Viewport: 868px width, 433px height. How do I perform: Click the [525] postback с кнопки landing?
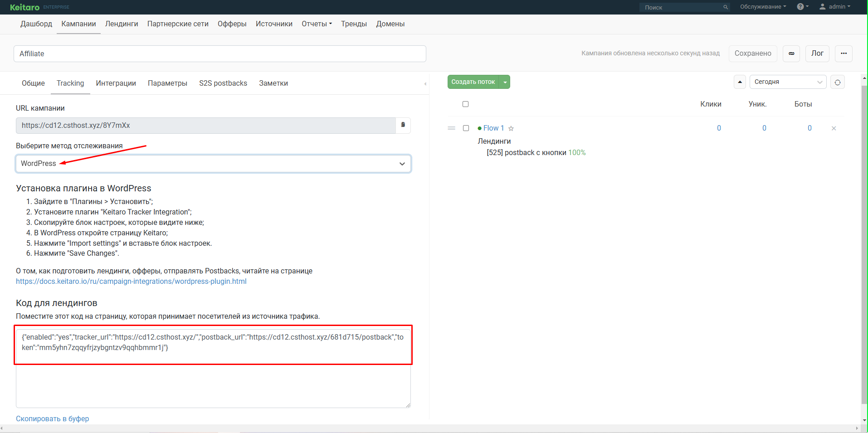pos(527,153)
